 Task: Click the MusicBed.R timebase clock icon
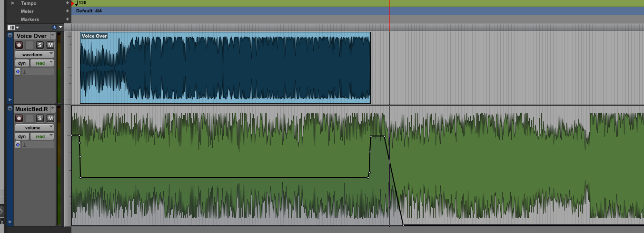(x=18, y=145)
